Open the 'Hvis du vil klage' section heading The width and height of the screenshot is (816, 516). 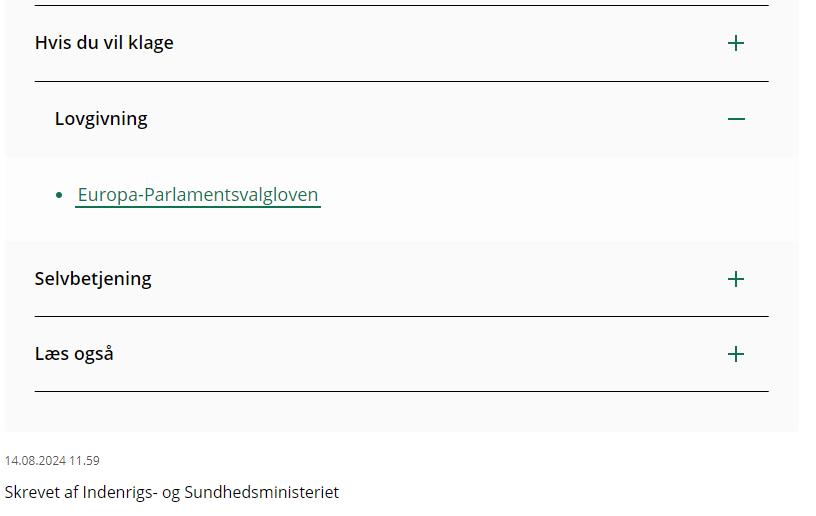(x=104, y=43)
